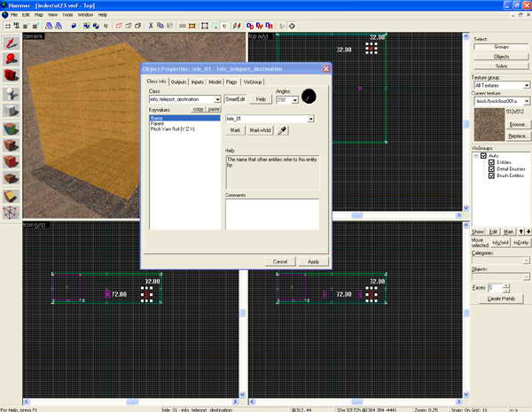
Task: Toggle the Auto visgroup checkbox
Action: 482,156
